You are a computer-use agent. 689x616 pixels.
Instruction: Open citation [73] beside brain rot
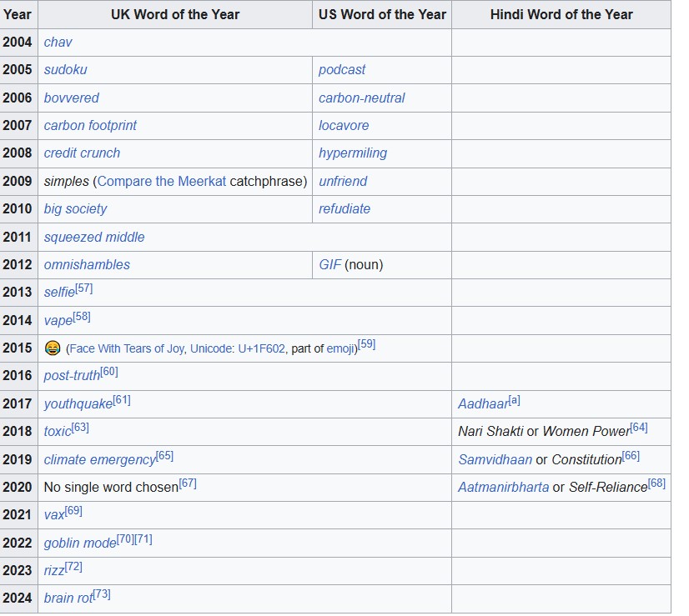[x=102, y=594]
